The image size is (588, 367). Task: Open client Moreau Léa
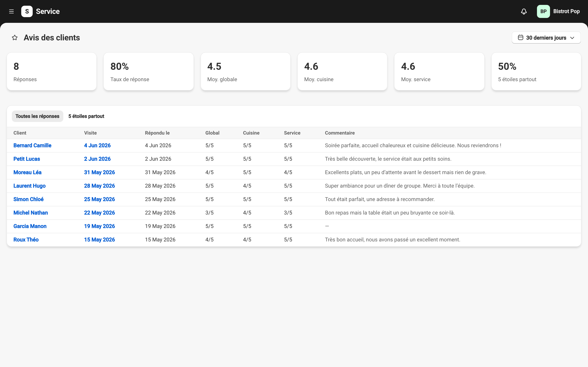(27, 172)
